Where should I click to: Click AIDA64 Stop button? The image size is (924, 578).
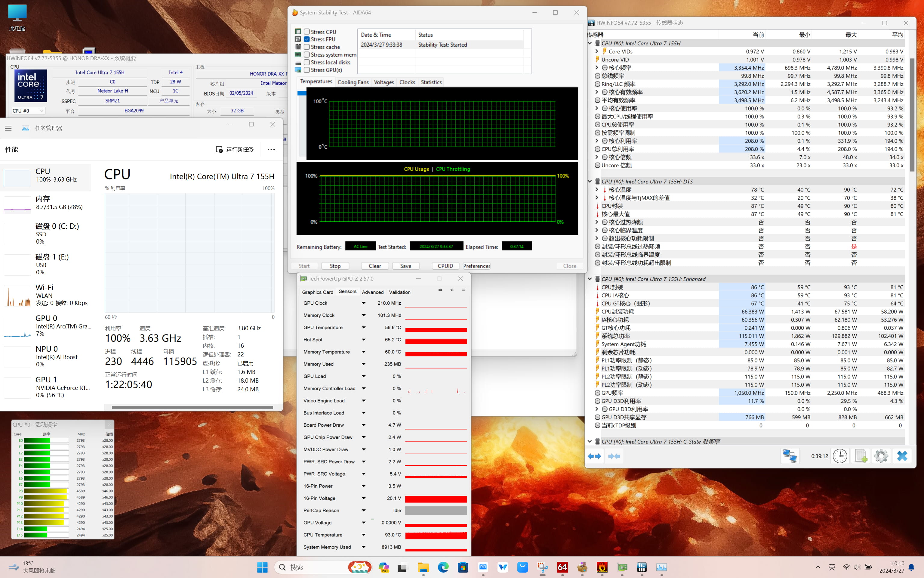click(x=335, y=266)
